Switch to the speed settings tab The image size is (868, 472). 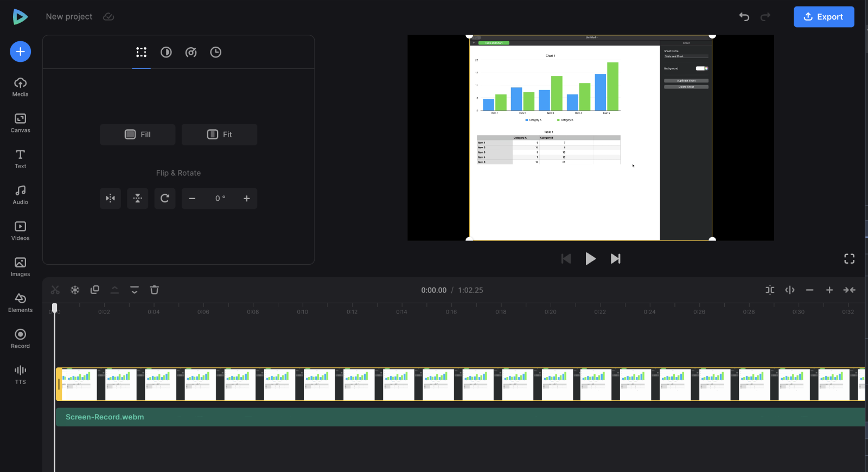click(191, 52)
